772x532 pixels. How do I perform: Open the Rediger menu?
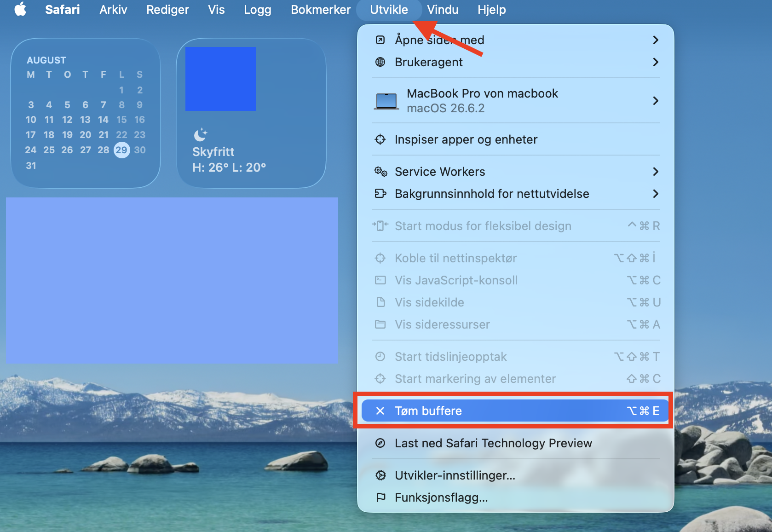tap(167, 10)
